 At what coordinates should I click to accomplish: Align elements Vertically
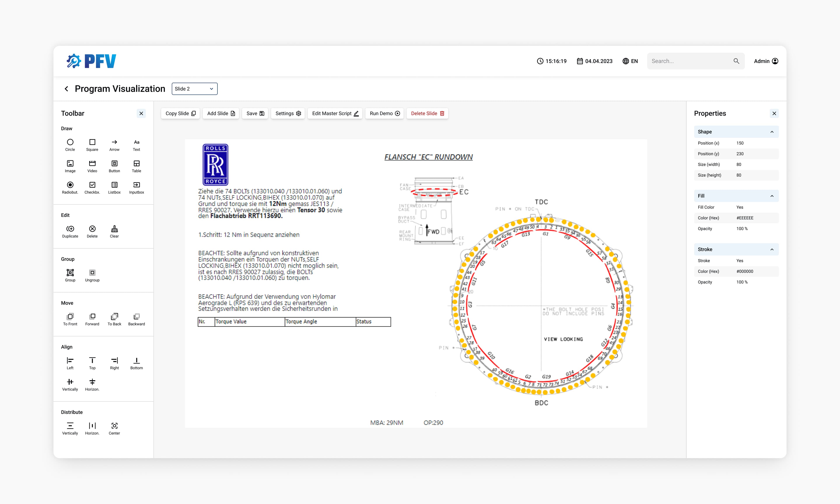[70, 385]
